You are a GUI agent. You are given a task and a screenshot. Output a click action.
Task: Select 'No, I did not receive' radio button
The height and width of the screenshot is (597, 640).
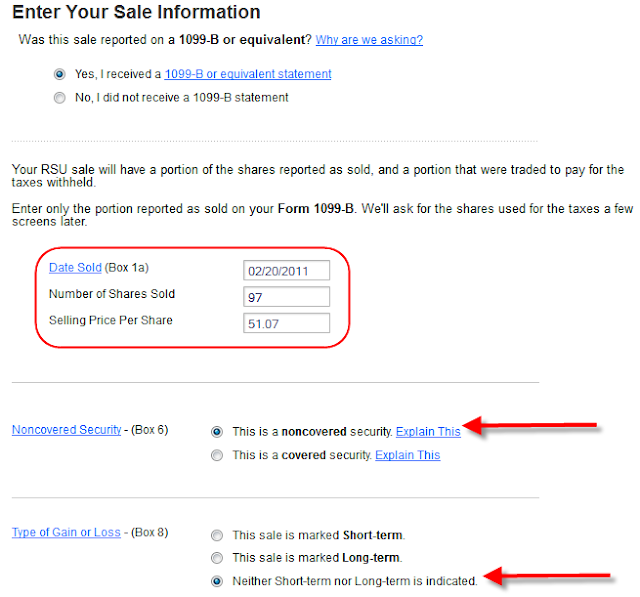pyautogui.click(x=60, y=98)
